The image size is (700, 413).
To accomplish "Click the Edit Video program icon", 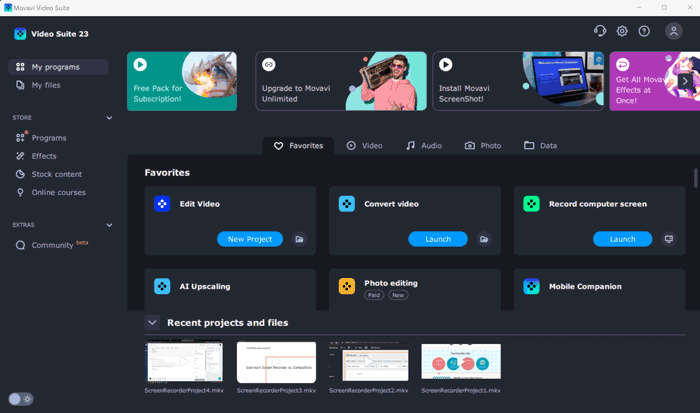I will [x=162, y=204].
